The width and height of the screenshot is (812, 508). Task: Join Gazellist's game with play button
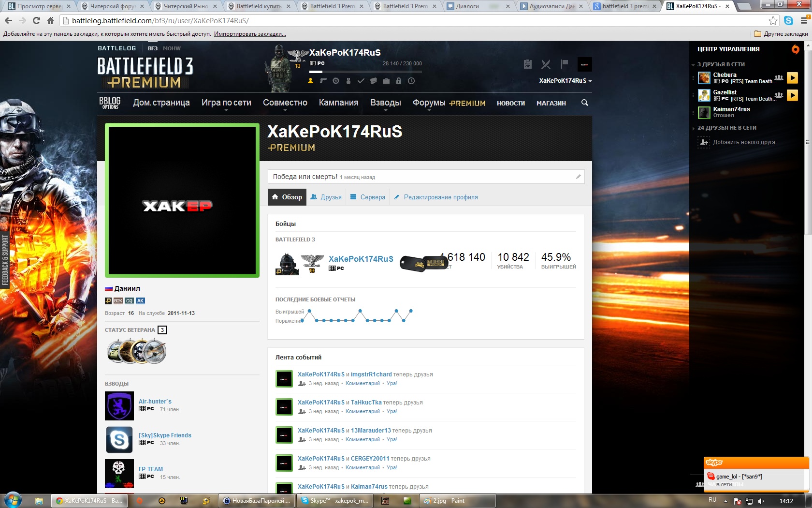point(792,95)
